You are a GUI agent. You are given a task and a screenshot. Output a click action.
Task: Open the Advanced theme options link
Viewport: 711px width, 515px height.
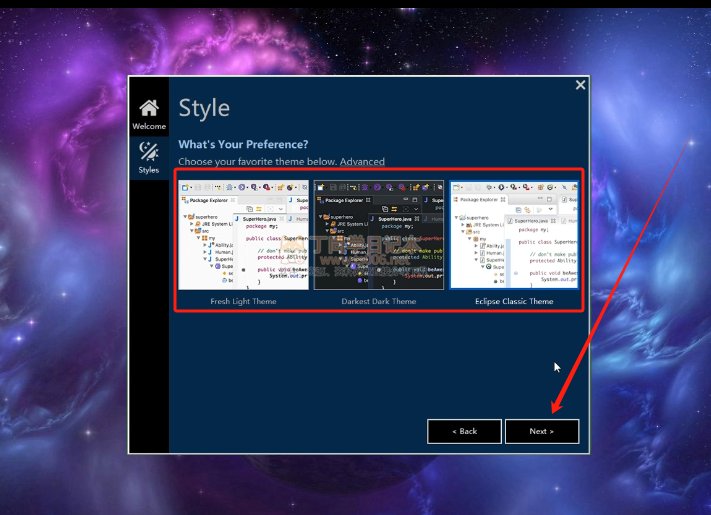(362, 161)
